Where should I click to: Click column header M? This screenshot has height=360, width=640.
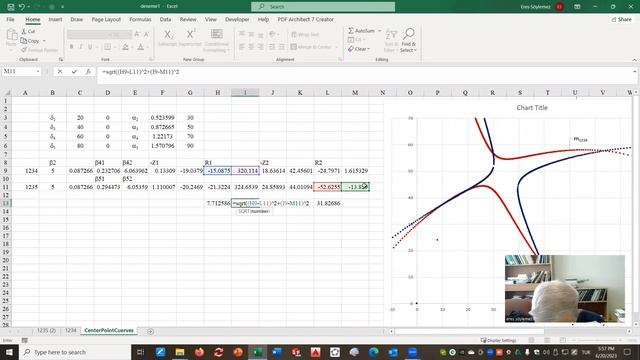click(355, 93)
